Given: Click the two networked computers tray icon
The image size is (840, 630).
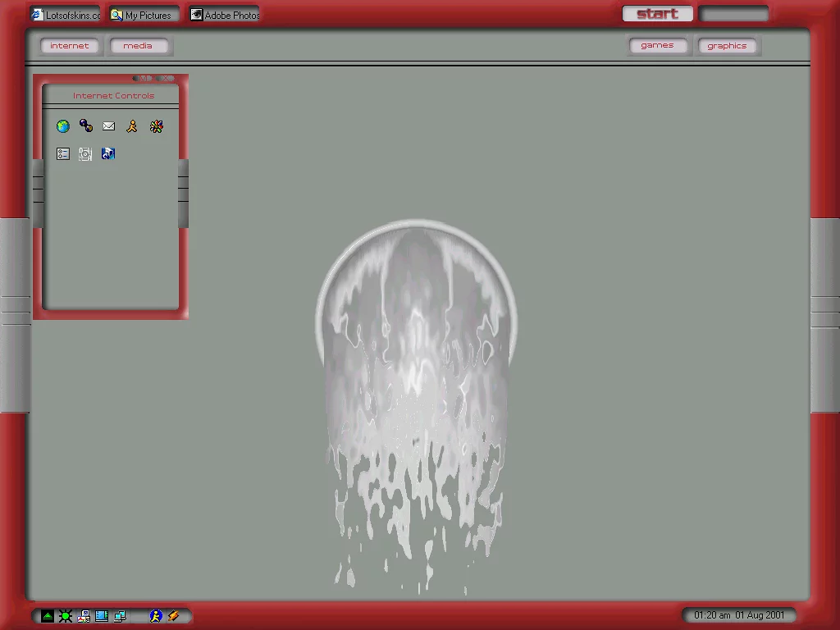Looking at the screenshot, I should (120, 616).
